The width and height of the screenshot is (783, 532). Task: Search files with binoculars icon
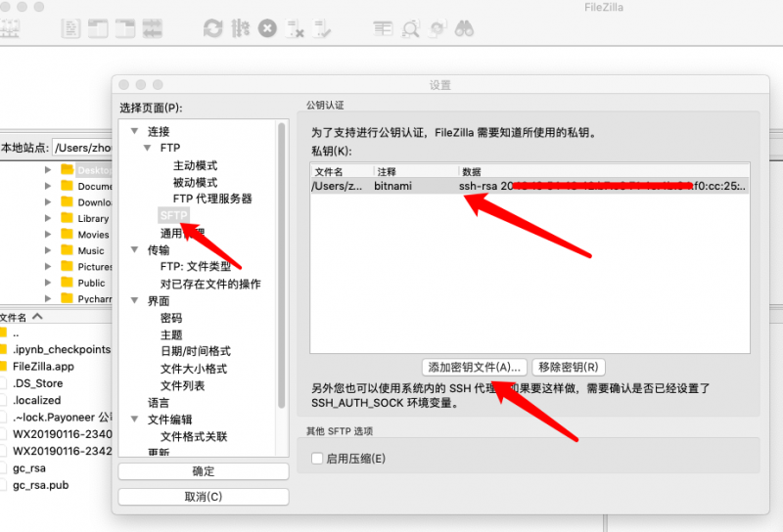click(x=464, y=28)
